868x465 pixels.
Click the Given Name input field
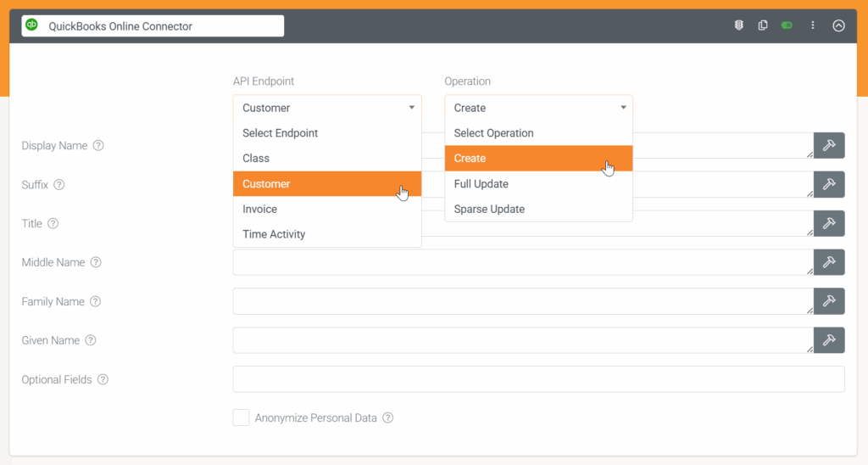(523, 339)
